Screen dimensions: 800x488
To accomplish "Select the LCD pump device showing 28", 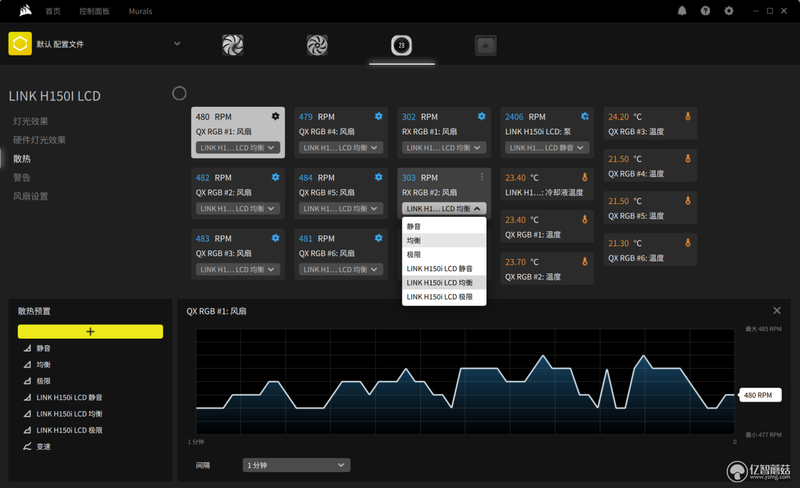I will (x=402, y=45).
